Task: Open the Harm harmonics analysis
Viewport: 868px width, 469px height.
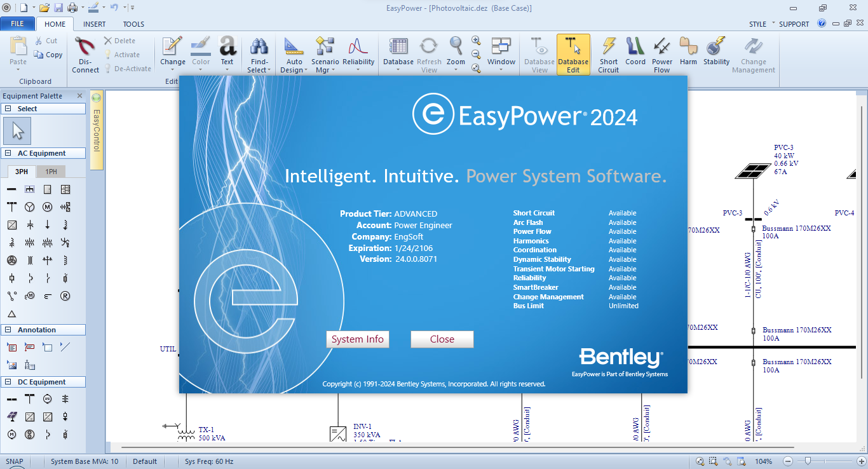Action: click(x=688, y=51)
